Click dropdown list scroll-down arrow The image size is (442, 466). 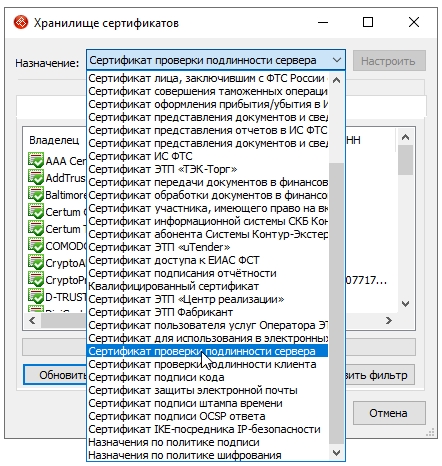(337, 453)
